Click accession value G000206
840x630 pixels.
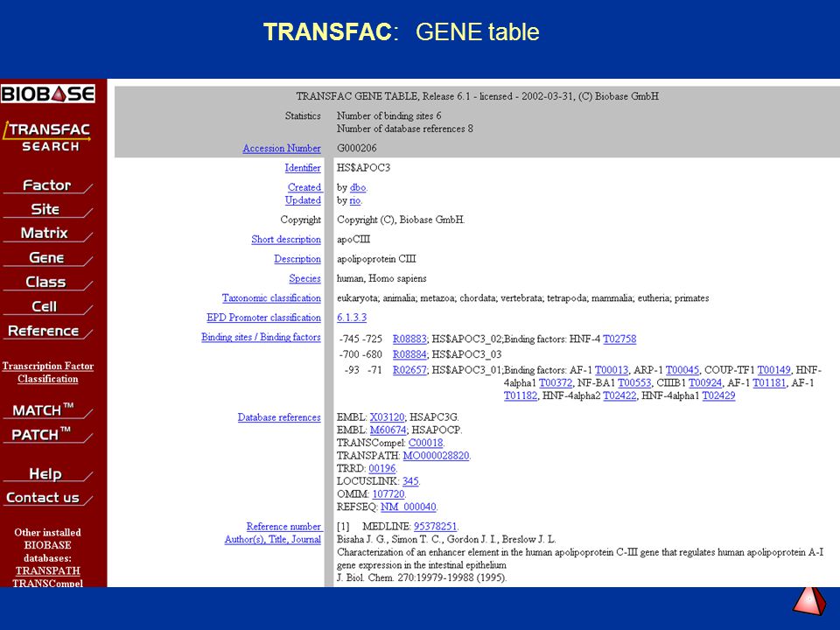point(357,148)
